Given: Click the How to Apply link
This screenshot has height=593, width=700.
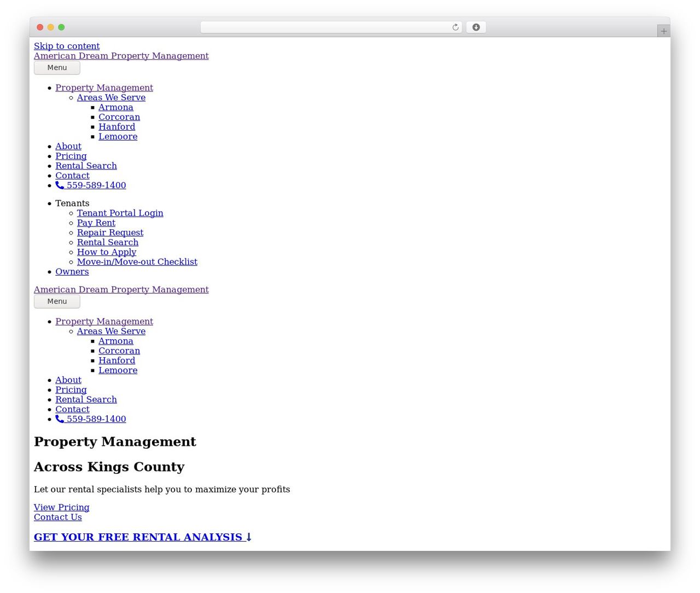Looking at the screenshot, I should pos(107,252).
